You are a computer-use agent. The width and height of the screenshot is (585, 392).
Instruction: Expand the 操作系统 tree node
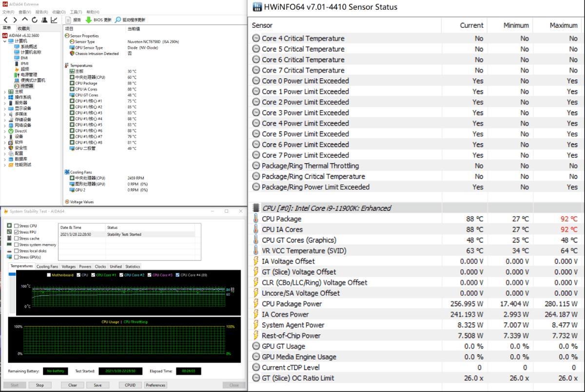pyautogui.click(x=4, y=97)
